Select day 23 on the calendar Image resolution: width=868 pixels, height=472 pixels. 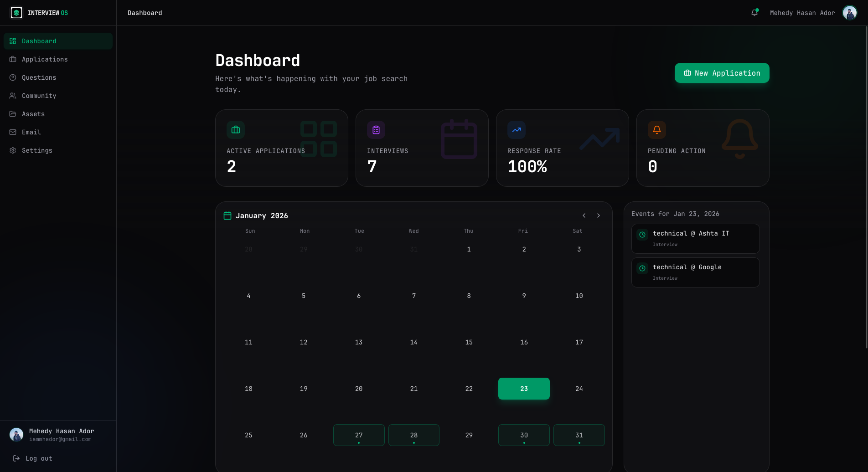pos(523,389)
